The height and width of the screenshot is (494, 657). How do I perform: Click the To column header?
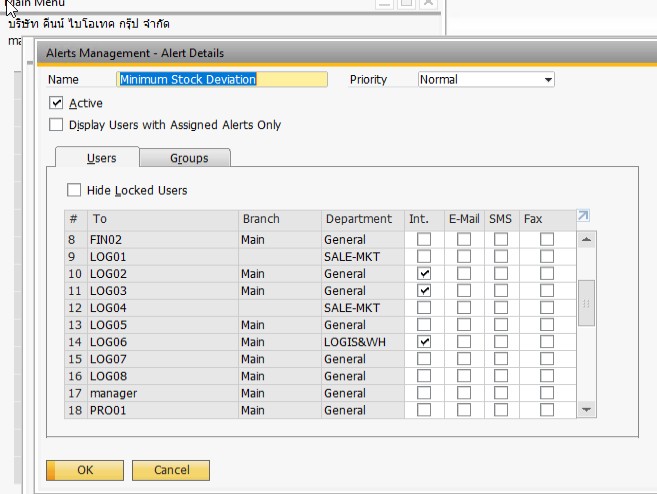[x=163, y=219]
